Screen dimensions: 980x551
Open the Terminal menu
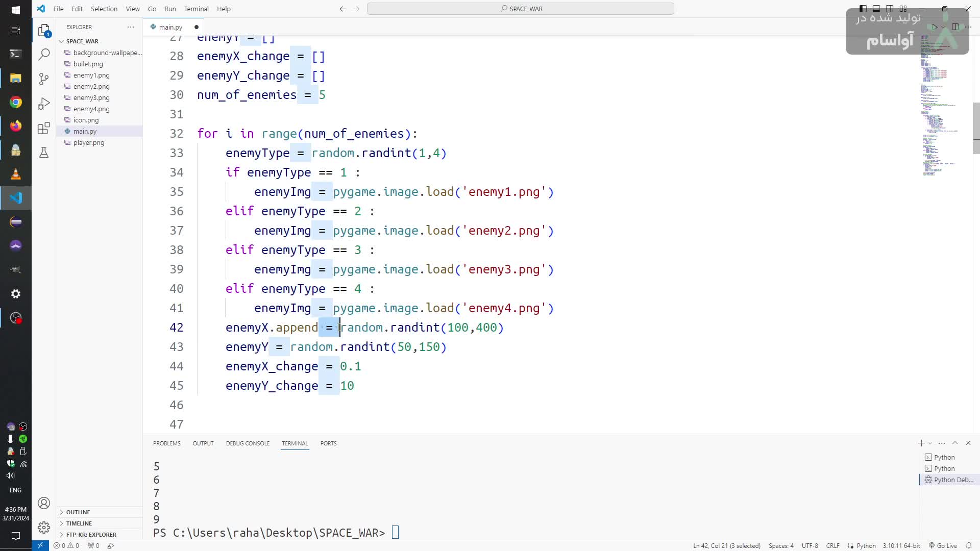click(196, 9)
